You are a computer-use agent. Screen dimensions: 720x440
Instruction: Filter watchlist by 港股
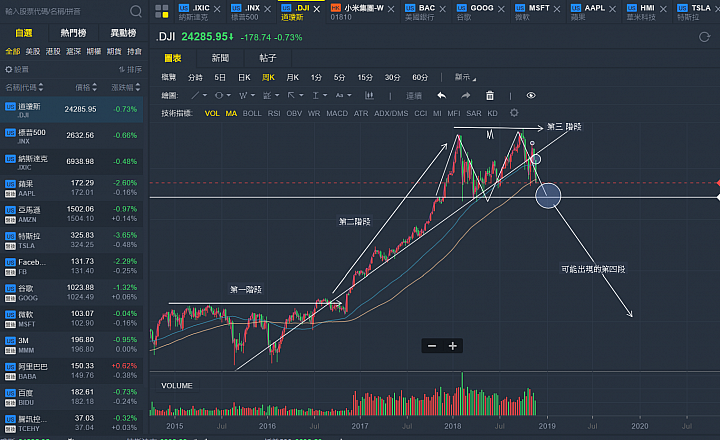(53, 51)
